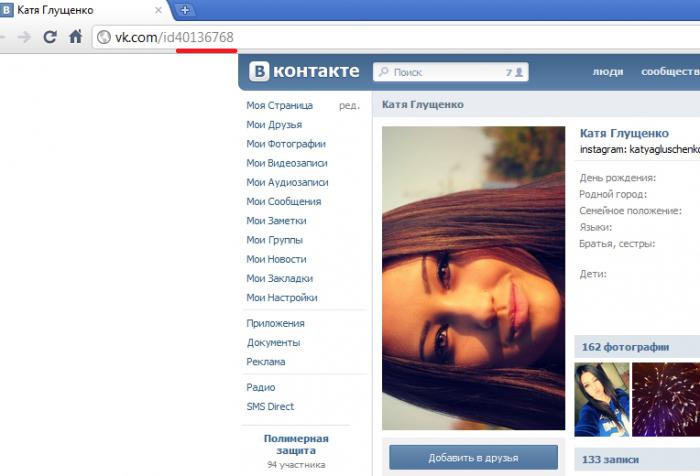Open the люди header link
Viewport: 700px width, 476px height.
pos(608,71)
